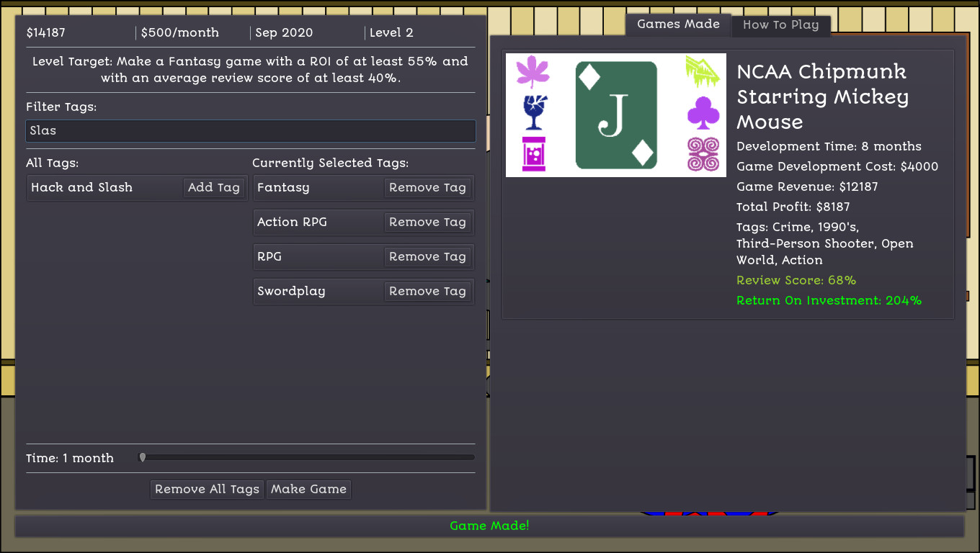Click the NCAA Chipmunk game title
The height and width of the screenshot is (553, 980).
(822, 96)
